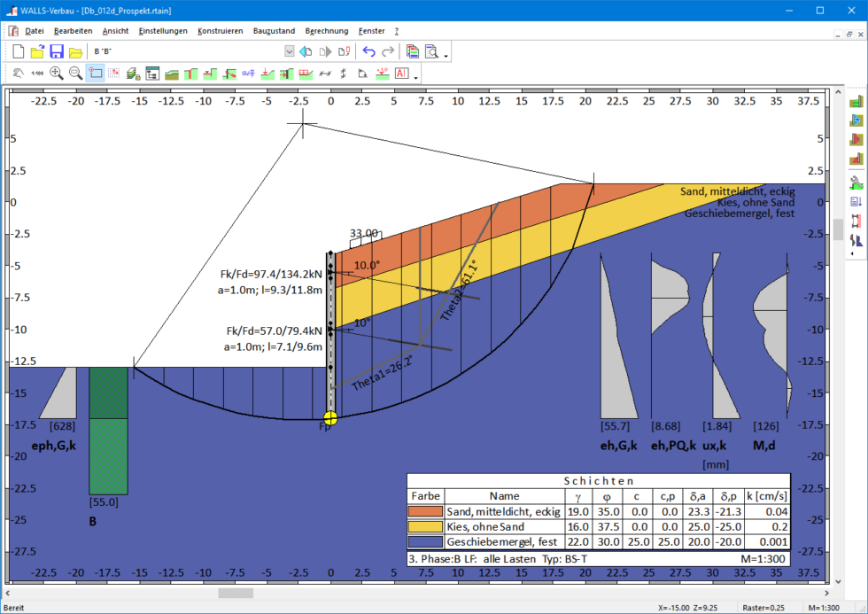Click the wrench settings icon in right sidebar

856,183
